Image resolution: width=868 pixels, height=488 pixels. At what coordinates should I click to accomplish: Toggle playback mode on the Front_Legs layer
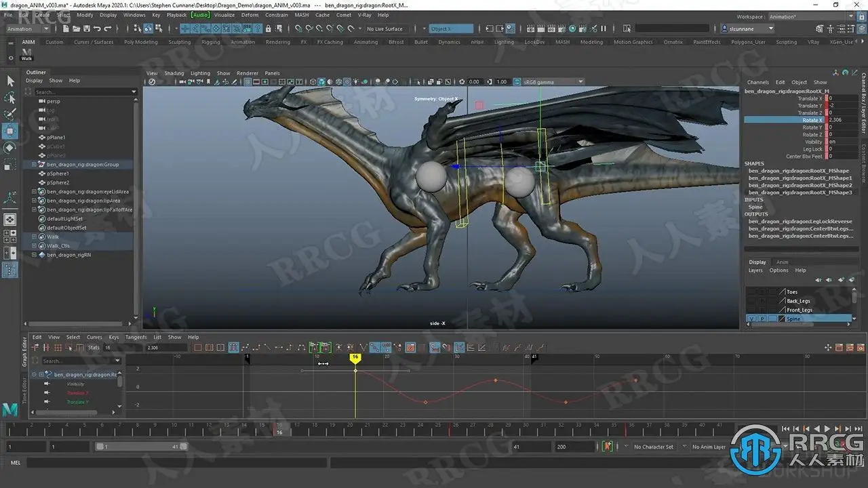[x=762, y=310]
